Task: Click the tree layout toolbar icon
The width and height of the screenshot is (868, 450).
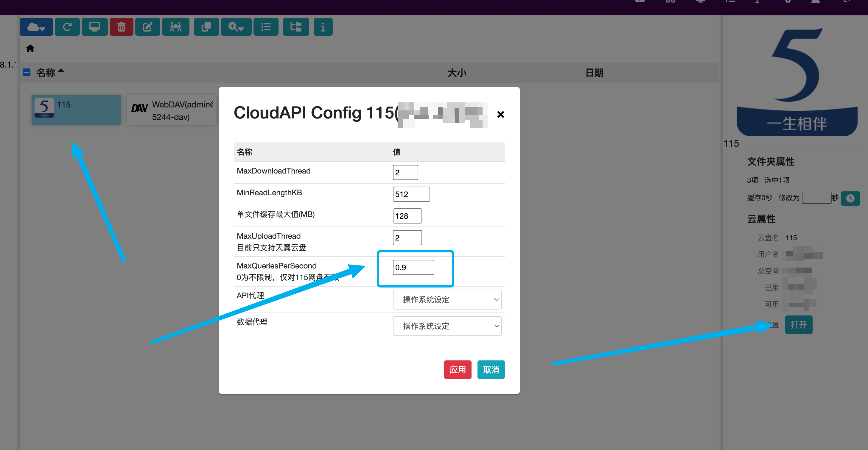Action: pyautogui.click(x=296, y=26)
